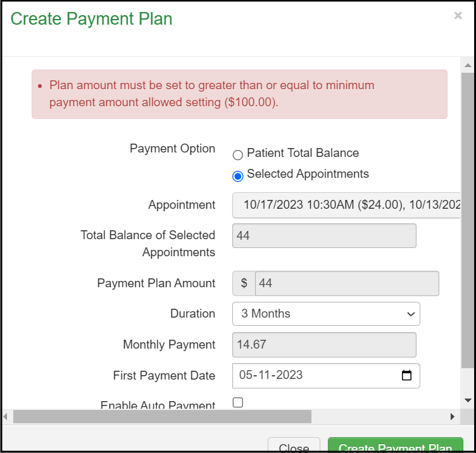
Task: Click the green Create Payment Plan button
Action: tap(395, 445)
